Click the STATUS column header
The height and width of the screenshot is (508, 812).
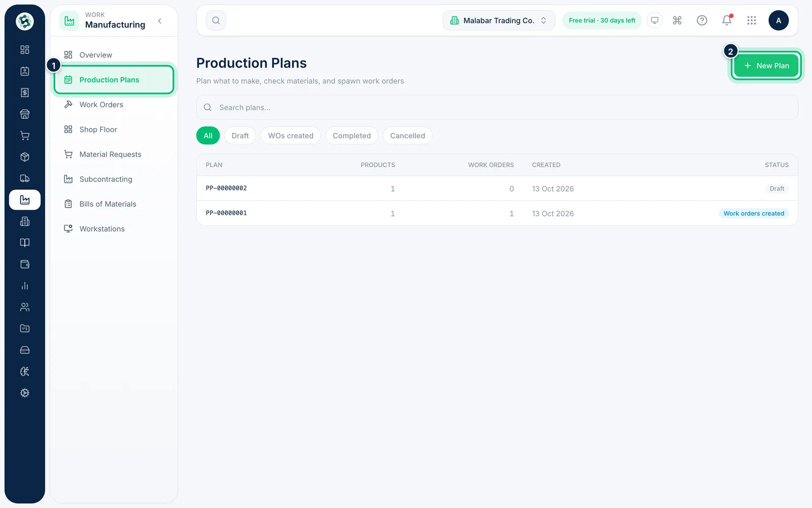776,165
